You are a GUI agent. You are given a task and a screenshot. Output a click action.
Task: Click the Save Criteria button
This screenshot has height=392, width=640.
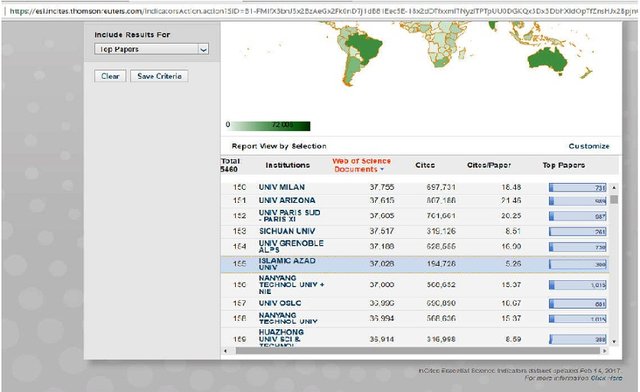click(159, 76)
